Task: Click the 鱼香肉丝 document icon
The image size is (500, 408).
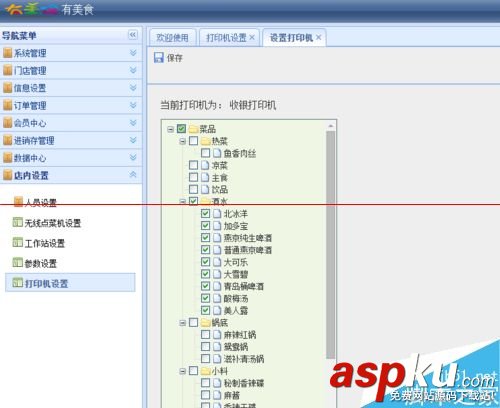Action: pyautogui.click(x=217, y=153)
